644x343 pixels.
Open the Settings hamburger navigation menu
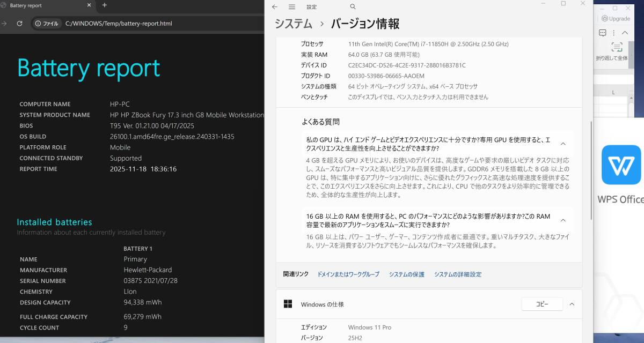coord(292,7)
